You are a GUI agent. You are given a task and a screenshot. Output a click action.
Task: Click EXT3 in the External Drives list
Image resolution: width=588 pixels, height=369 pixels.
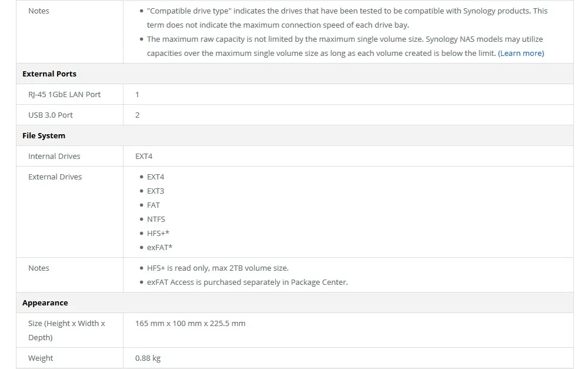(x=155, y=191)
